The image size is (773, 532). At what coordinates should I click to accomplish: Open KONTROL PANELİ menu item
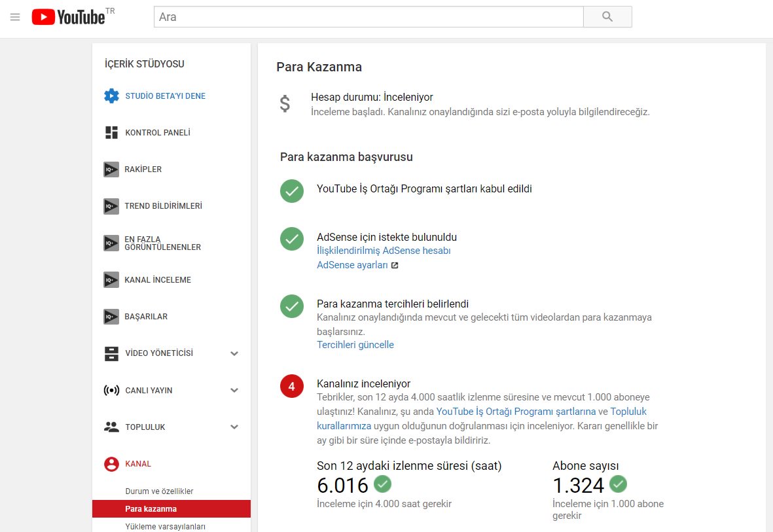[158, 133]
